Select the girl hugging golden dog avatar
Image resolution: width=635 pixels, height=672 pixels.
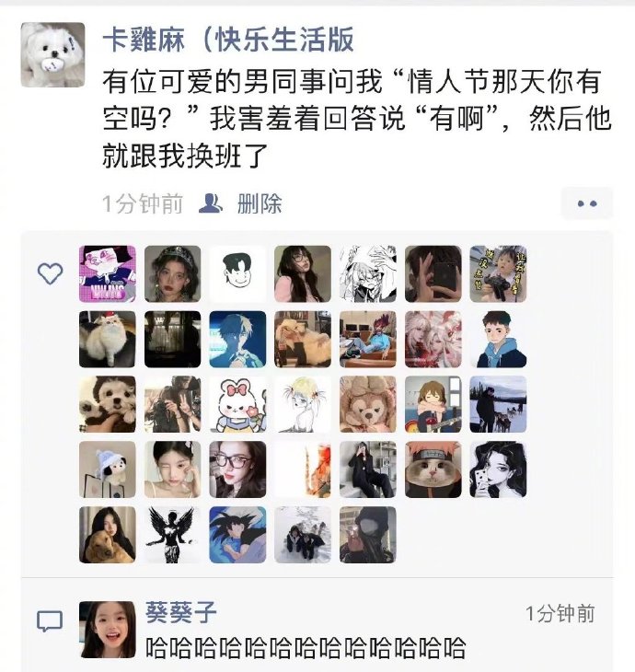[x=108, y=535]
